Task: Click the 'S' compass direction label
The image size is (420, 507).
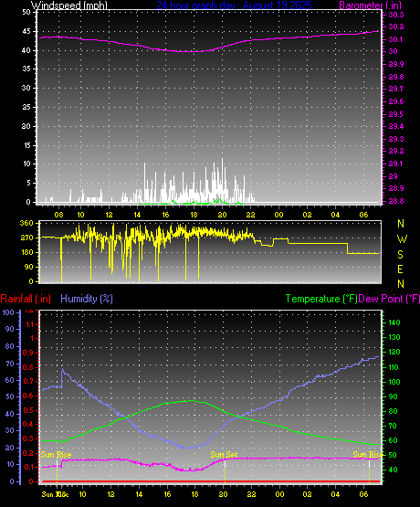Action: [400, 255]
